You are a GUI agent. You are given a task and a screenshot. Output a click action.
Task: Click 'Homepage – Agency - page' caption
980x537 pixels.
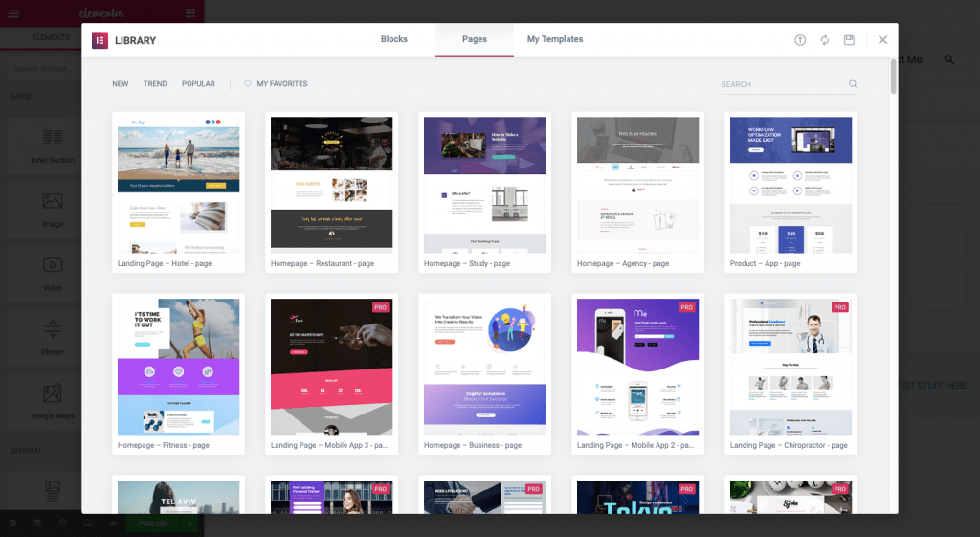point(623,264)
